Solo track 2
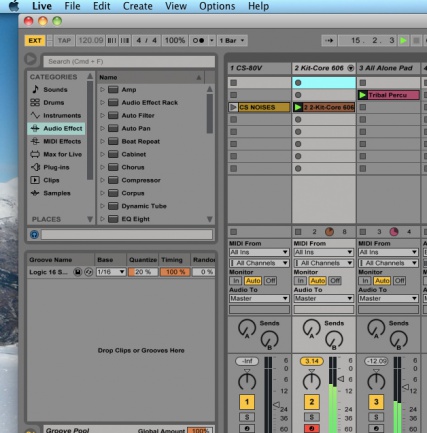The image size is (427, 433). point(312,417)
